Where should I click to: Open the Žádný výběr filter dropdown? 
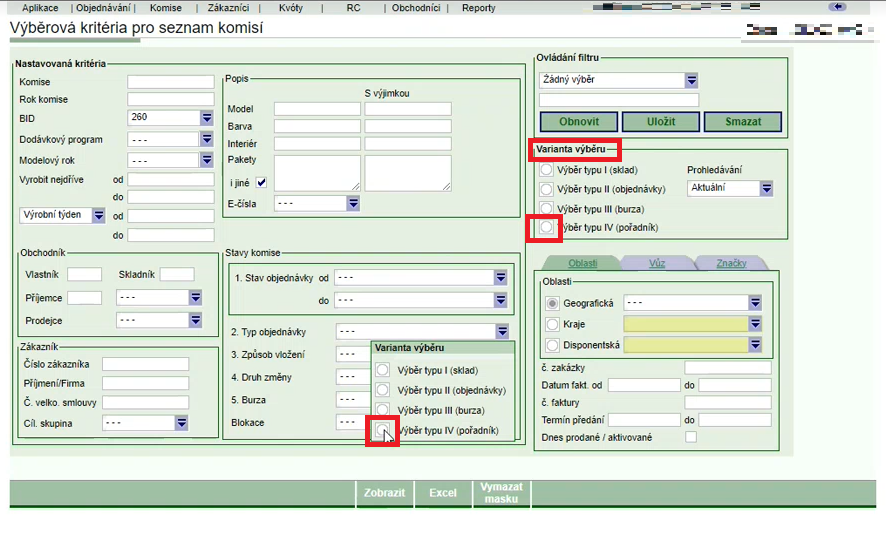click(691, 80)
